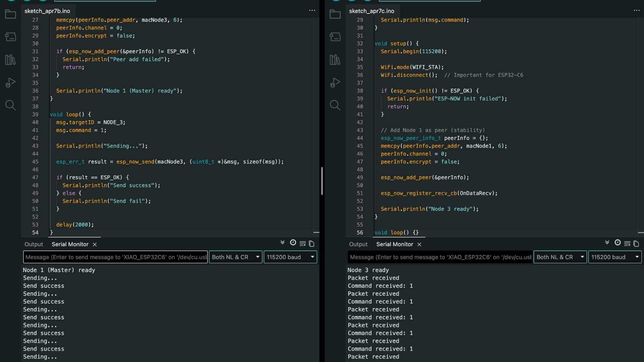
Task: Open left 'Both NL & CR' line ending dropdown
Action: click(235, 257)
